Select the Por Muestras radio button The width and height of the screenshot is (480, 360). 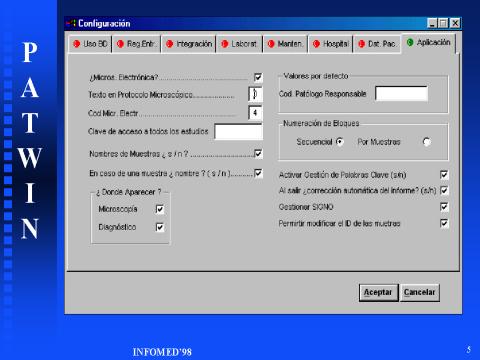pyautogui.click(x=427, y=142)
